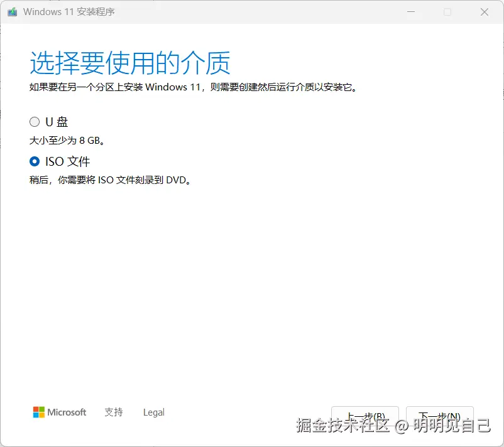Click the 下一步(N) next button
Image resolution: width=504 pixels, height=447 pixels.
[x=440, y=416]
